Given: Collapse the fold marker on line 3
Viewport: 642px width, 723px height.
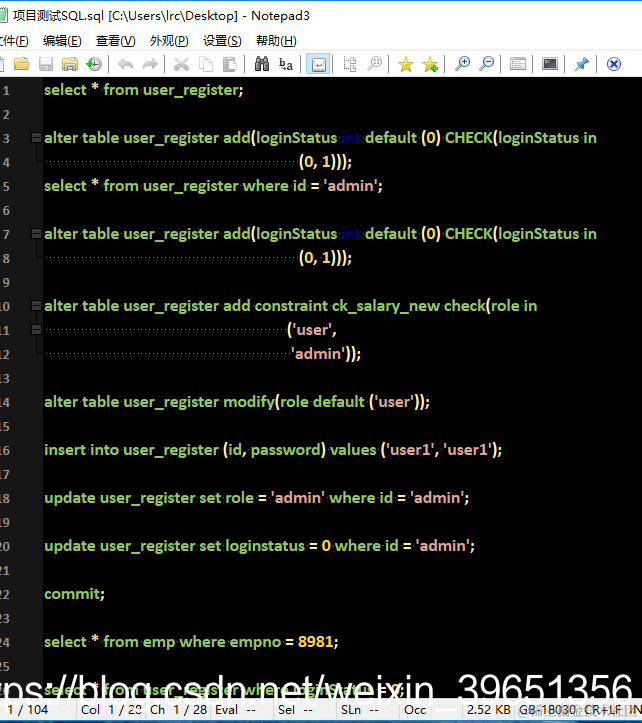Looking at the screenshot, I should (36, 137).
